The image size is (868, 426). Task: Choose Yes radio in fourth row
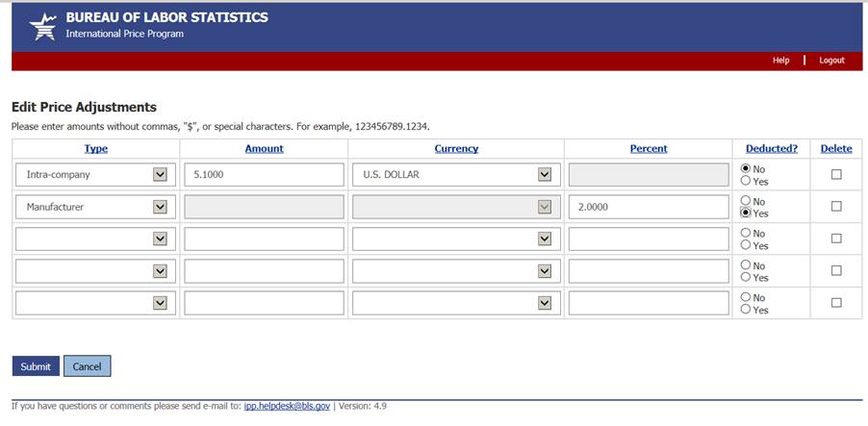pos(746,277)
